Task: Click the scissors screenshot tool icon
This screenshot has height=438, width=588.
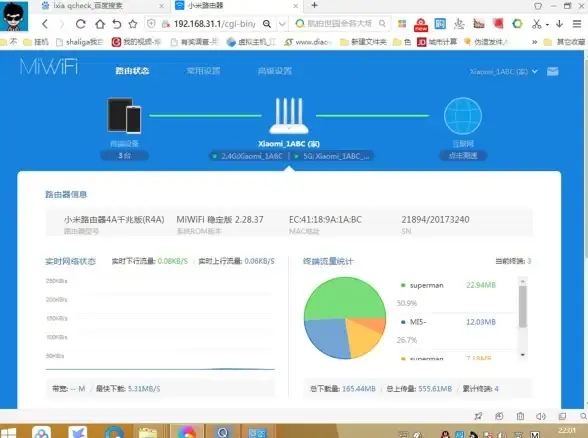Action: click(537, 24)
